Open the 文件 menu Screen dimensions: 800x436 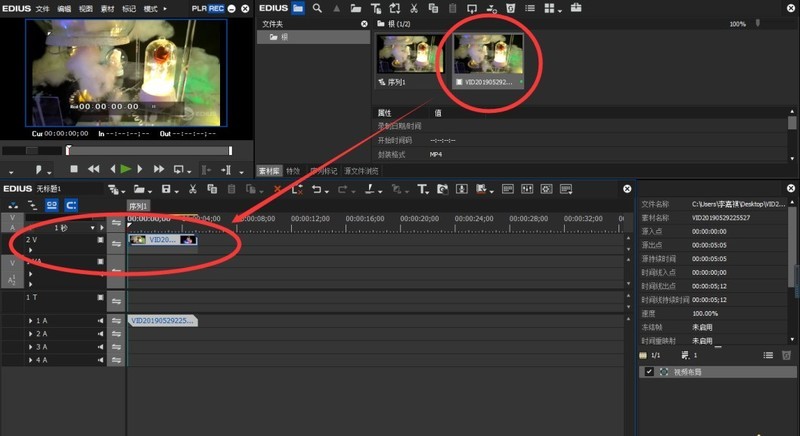click(x=42, y=8)
